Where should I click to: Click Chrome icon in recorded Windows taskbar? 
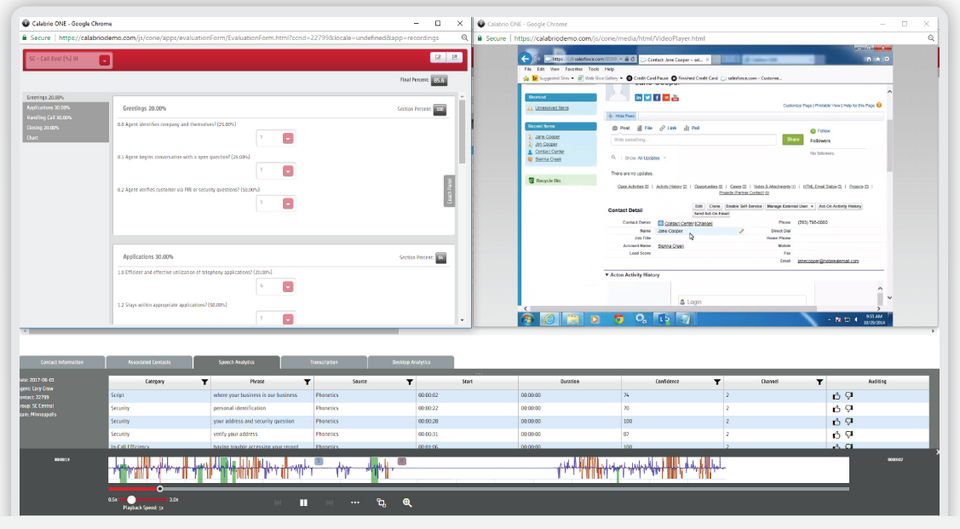click(618, 319)
